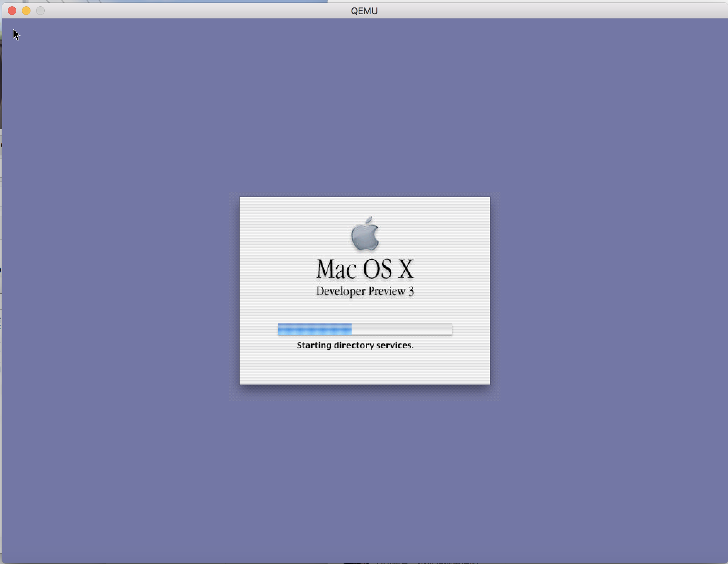Expand the QEMU window using its title bar
This screenshot has width=728, height=564.
coord(364,11)
